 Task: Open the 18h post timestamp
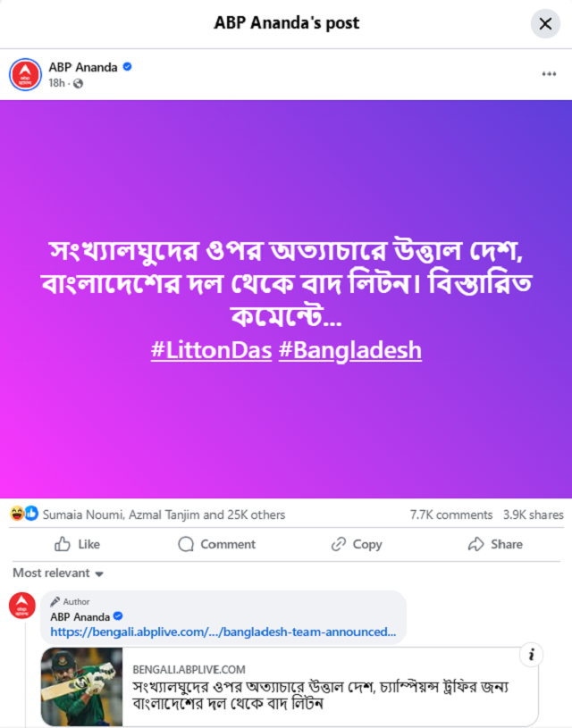coord(56,83)
